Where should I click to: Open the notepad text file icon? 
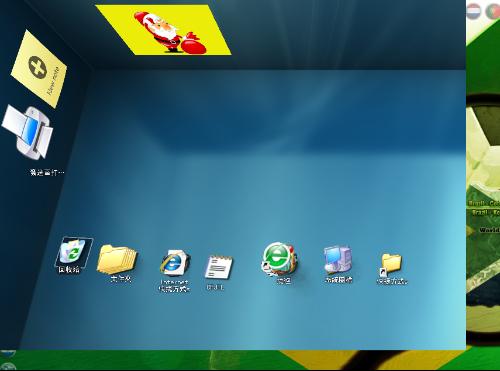[x=219, y=267]
